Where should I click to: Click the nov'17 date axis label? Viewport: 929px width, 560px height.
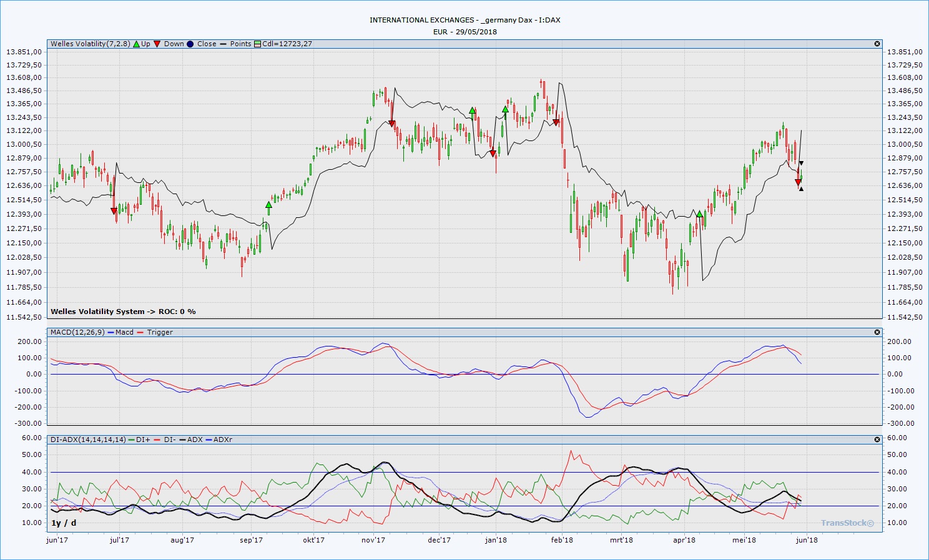(x=373, y=540)
